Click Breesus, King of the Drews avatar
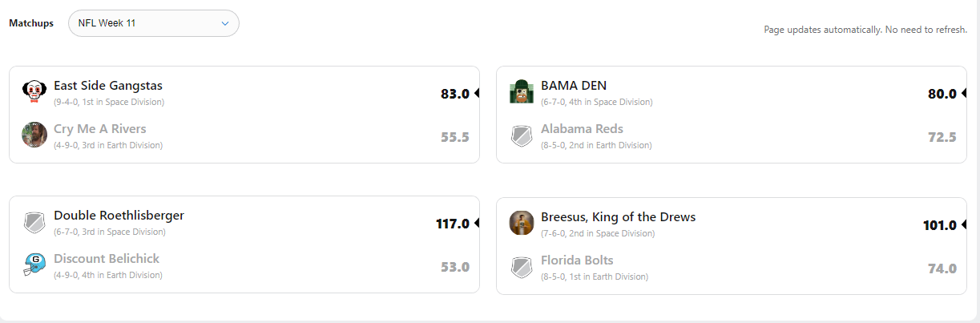The height and width of the screenshot is (323, 980). [522, 223]
